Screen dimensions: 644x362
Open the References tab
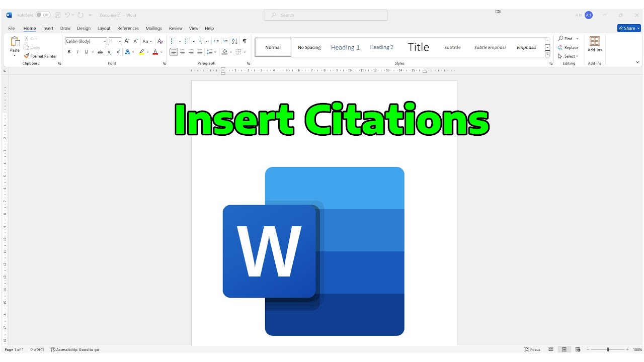point(128,28)
